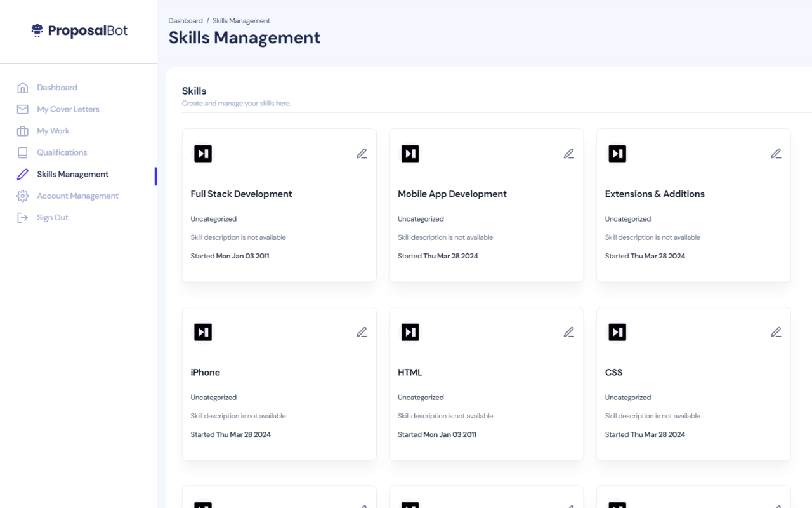This screenshot has height=508, width=812.
Task: Click Full Stack Development's Uncategorized label
Action: 214,219
